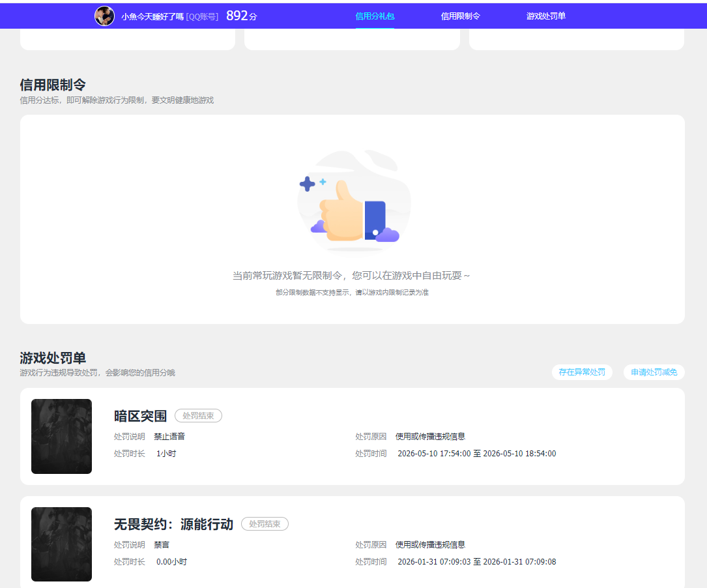707x588 pixels.
Task: Click the note 部分限制数据不支持显示
Action: [x=352, y=293]
